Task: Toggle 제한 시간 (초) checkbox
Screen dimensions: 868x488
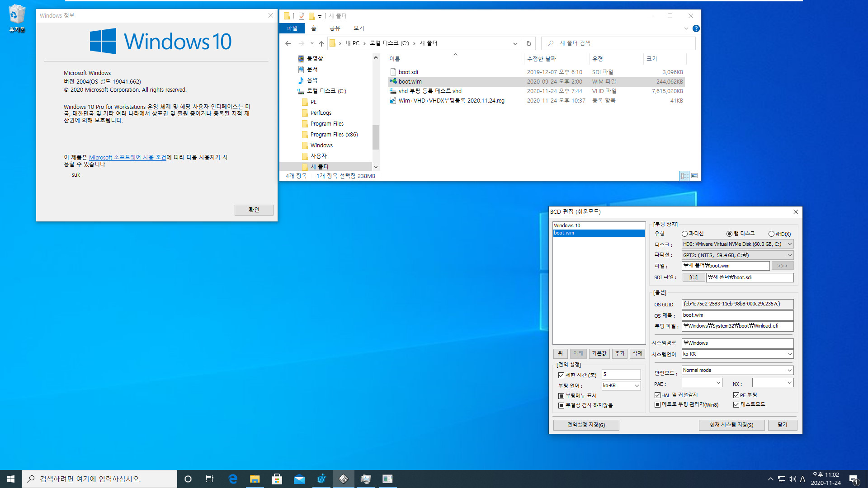Action: (561, 375)
